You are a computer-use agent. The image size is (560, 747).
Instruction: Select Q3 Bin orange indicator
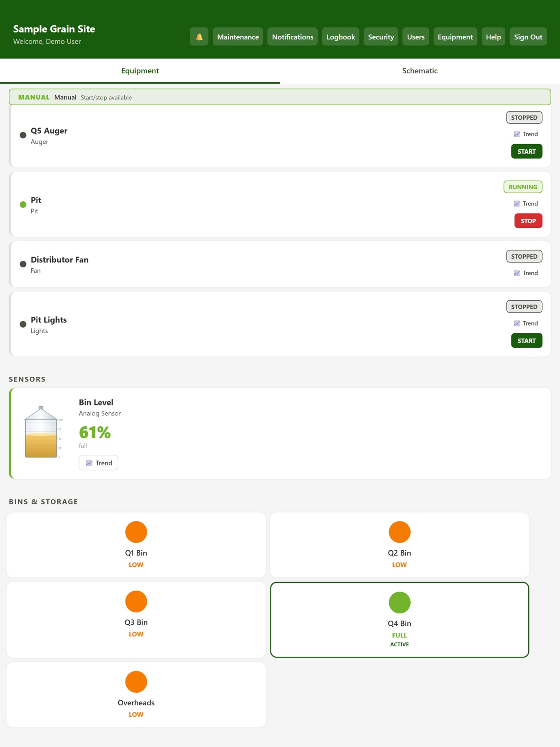click(x=136, y=602)
